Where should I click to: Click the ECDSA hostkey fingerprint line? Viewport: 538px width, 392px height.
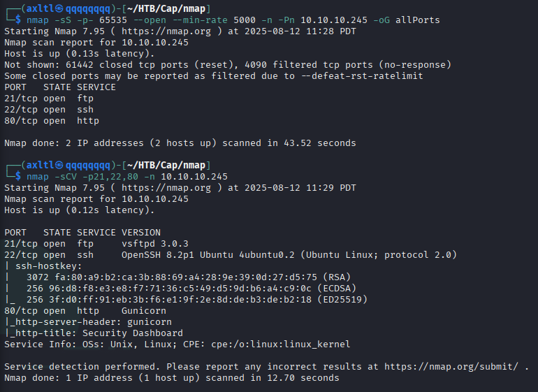pos(191,289)
